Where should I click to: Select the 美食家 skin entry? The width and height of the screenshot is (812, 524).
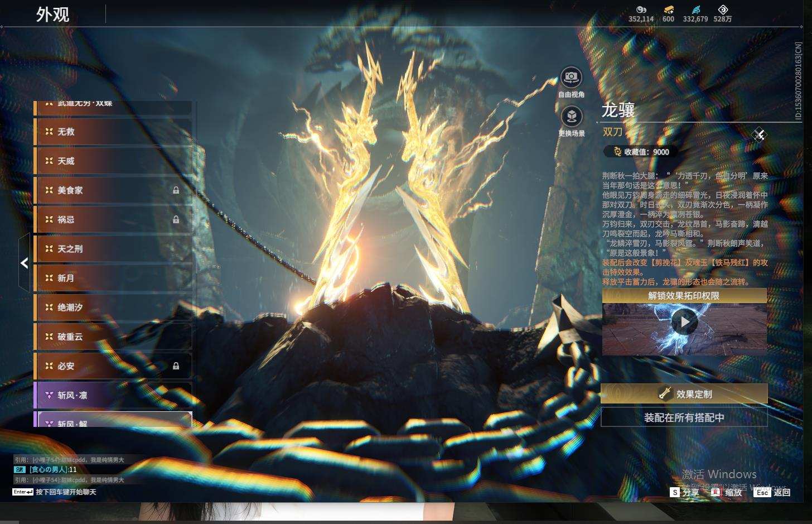pyautogui.click(x=113, y=190)
